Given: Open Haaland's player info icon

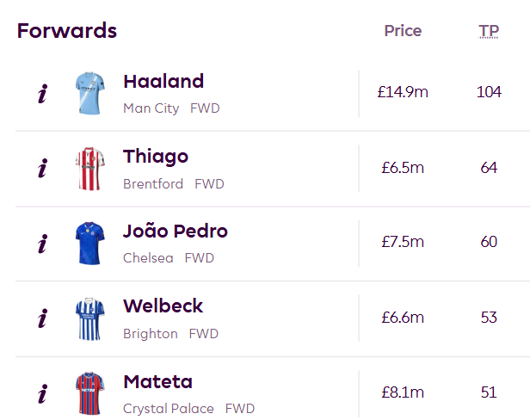Looking at the screenshot, I should click(x=42, y=94).
